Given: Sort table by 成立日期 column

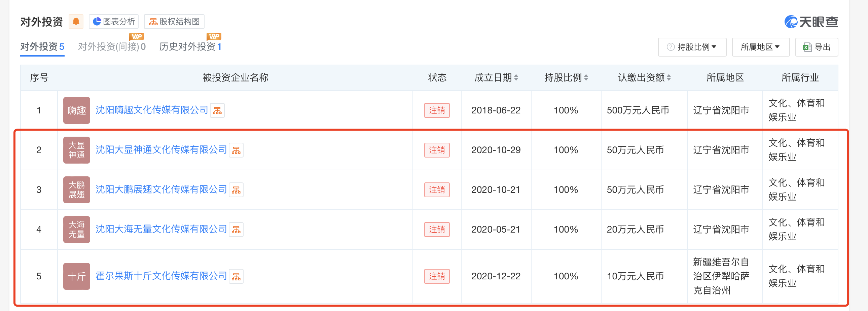Looking at the screenshot, I should point(496,78).
